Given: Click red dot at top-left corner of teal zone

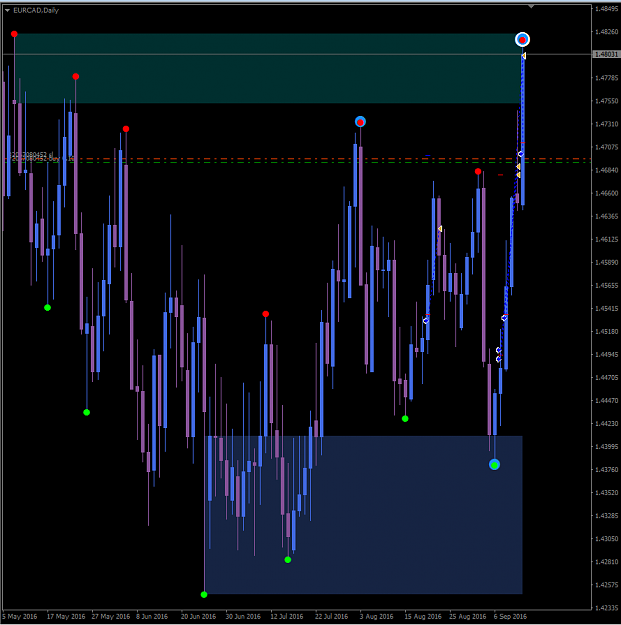Looking at the screenshot, I should 14,34.
